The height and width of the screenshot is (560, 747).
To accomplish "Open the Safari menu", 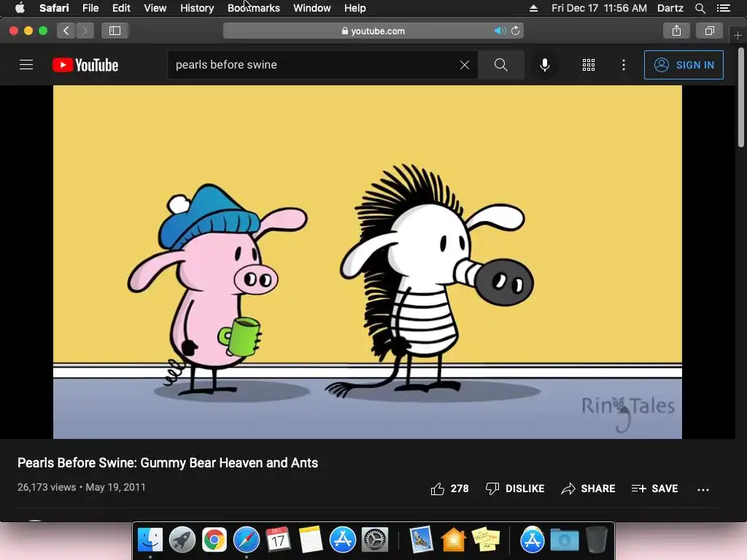I will [x=54, y=8].
